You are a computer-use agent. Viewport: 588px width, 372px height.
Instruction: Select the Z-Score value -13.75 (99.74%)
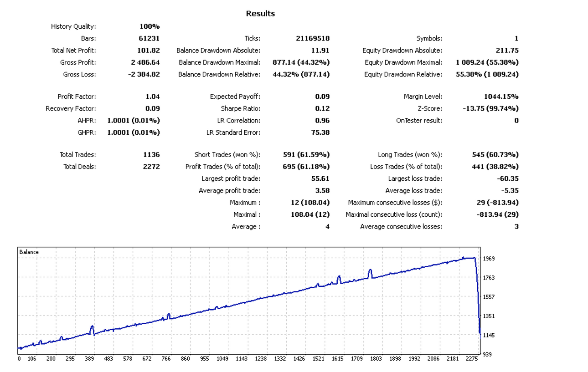point(490,108)
